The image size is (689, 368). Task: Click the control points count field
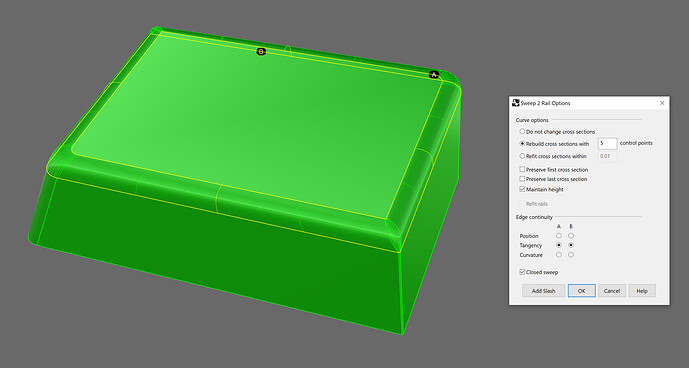coord(607,143)
